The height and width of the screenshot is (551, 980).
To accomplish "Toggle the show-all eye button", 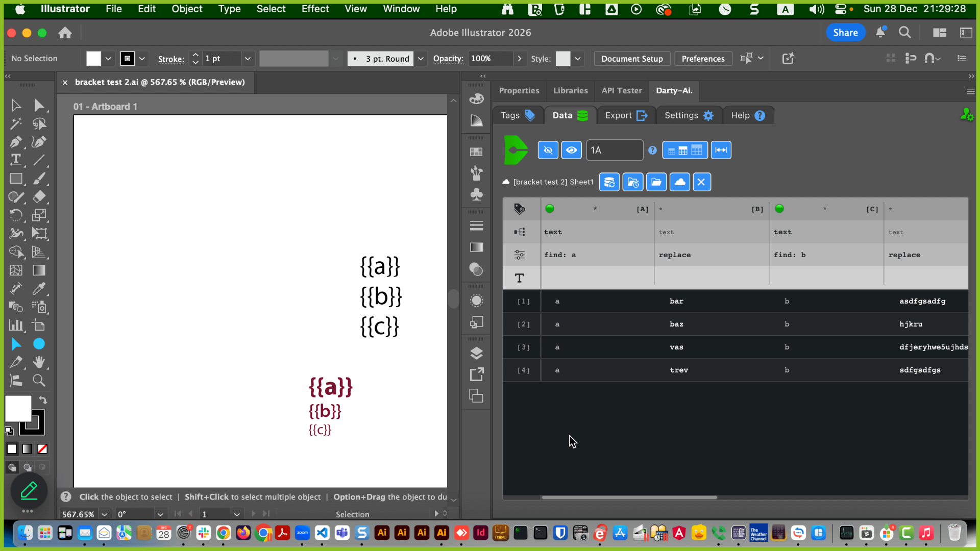I will coord(572,150).
